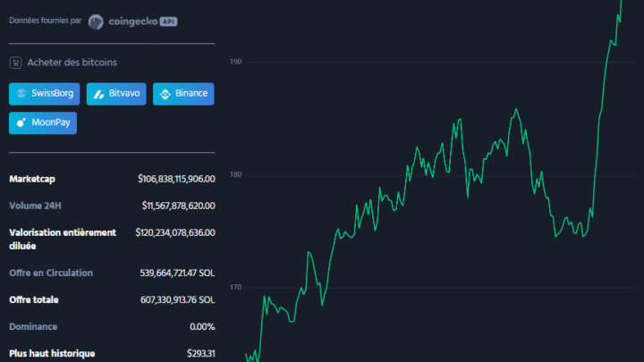Select the Volume value $11,567,878,620.00

[x=178, y=206]
